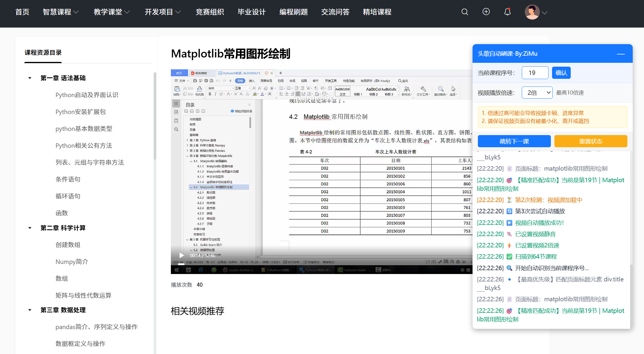Open the 编程刷题 menu item

293,12
